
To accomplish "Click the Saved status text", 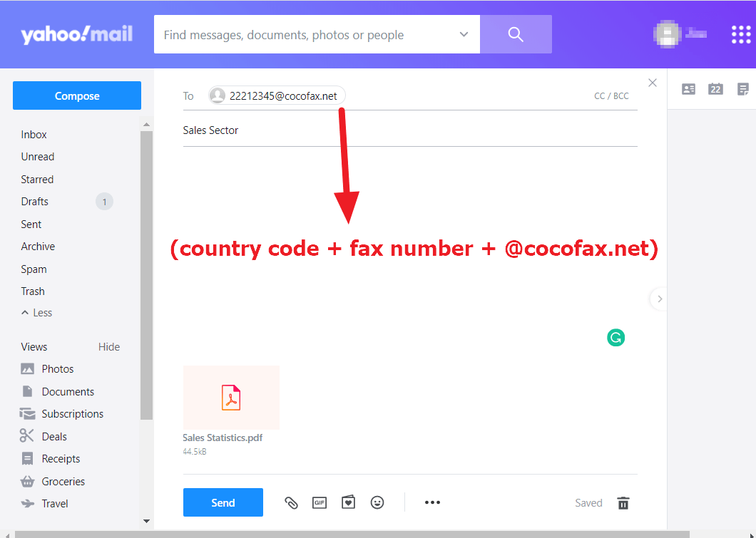I will pos(588,503).
